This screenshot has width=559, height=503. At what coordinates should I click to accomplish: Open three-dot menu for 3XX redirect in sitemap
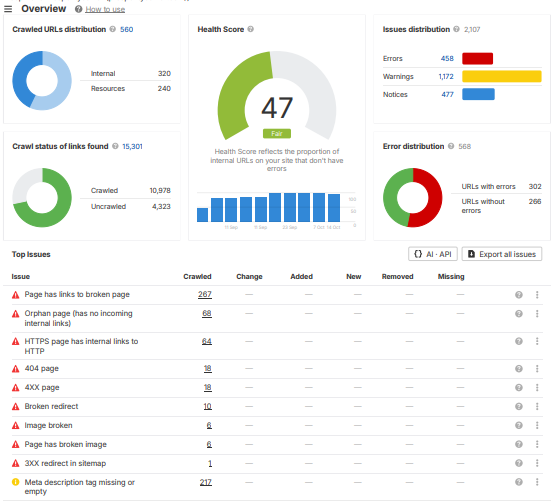[537, 463]
